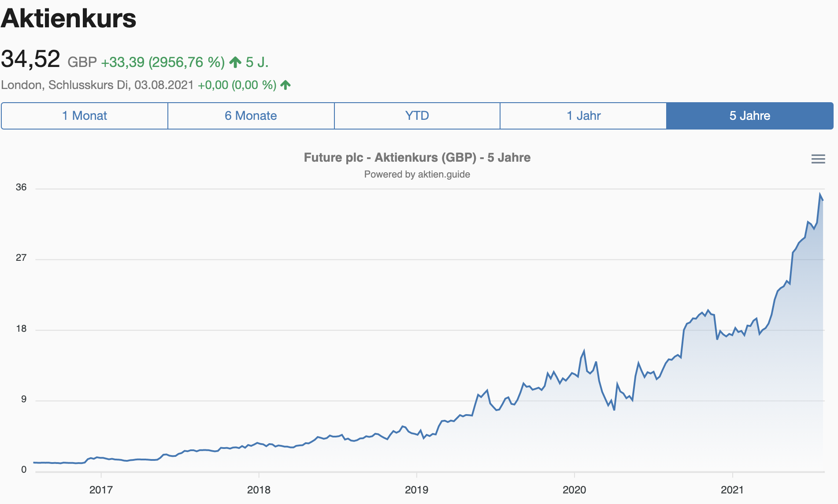Click the y-axis label 36
The image size is (838, 504).
tap(21, 187)
